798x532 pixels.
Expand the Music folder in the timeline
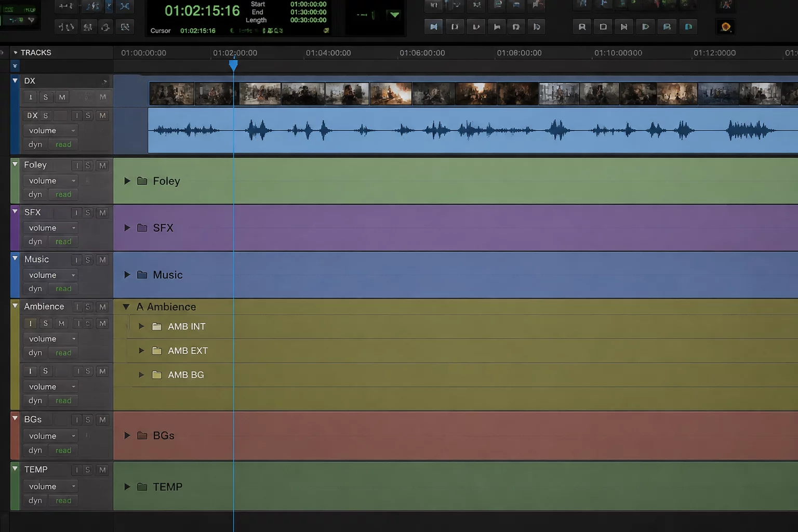click(x=127, y=274)
